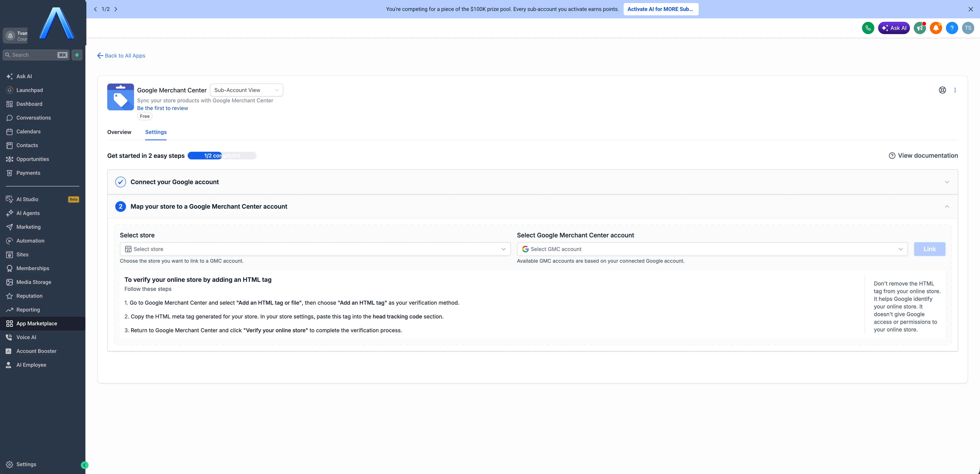Viewport: 980px width, 474px height.
Task: Open the orange notifications bell
Action: click(936, 28)
